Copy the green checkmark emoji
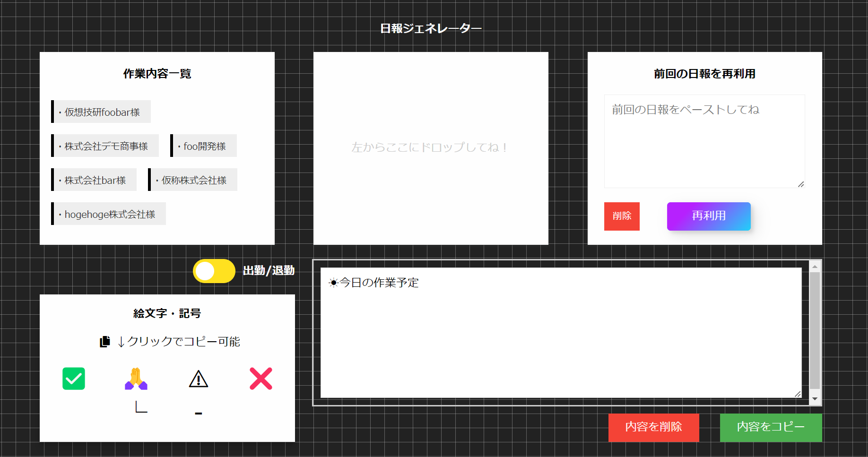This screenshot has width=868, height=457. pos(74,379)
